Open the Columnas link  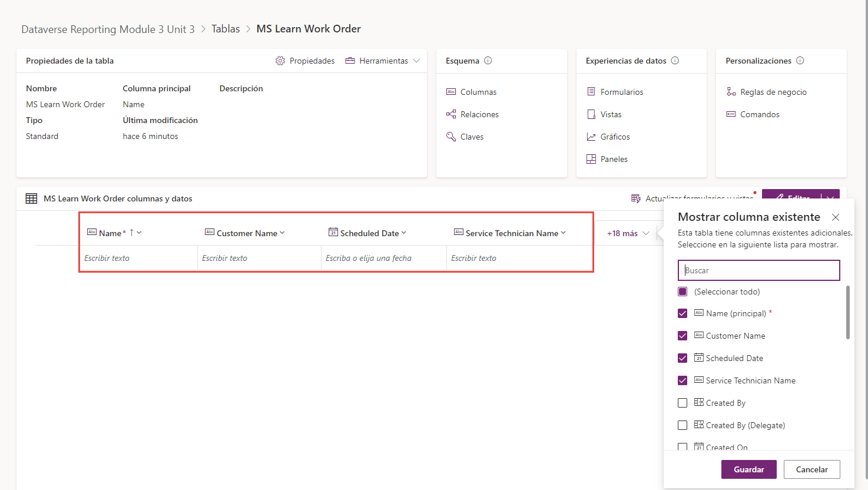coord(478,92)
